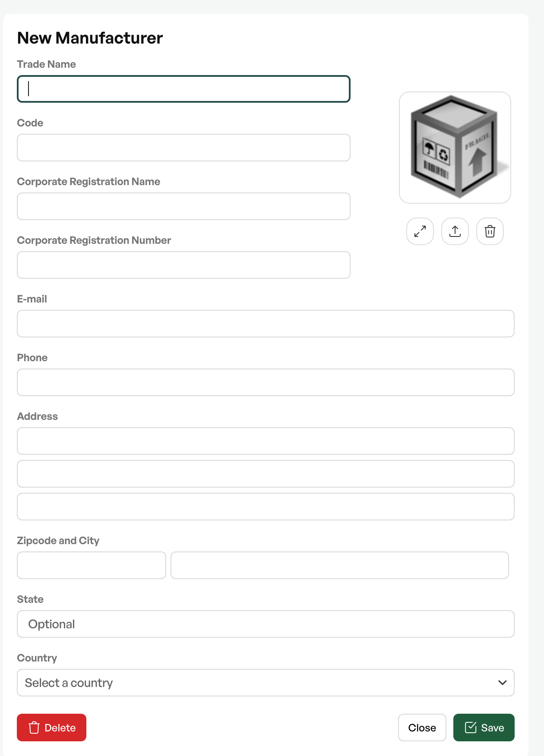
Task: Click the City input field
Action: coord(340,565)
